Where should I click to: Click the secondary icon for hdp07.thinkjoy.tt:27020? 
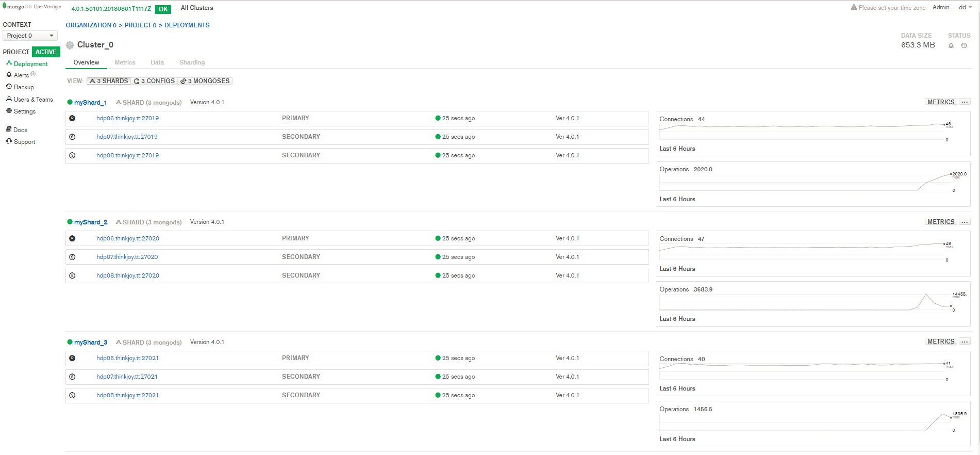pos(72,257)
